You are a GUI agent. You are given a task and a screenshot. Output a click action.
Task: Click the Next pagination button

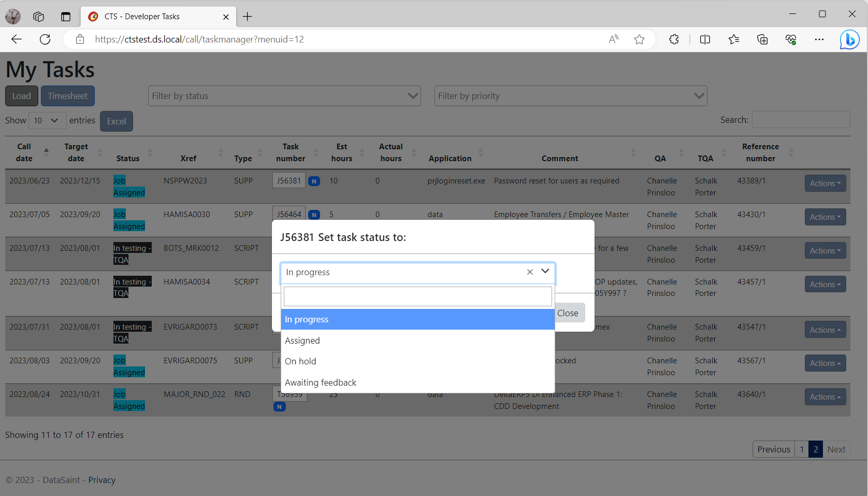[836, 449]
